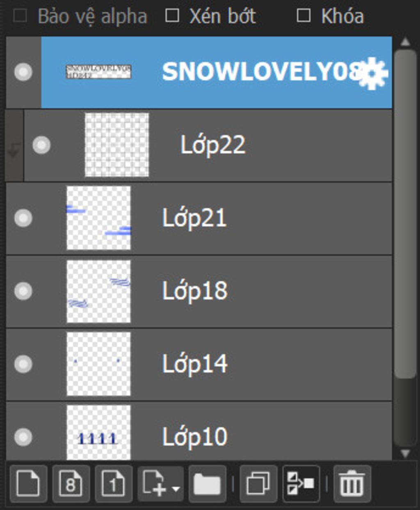This screenshot has width=420, height=510.
Task: Add a new 8-bit layer
Action: coord(71,484)
